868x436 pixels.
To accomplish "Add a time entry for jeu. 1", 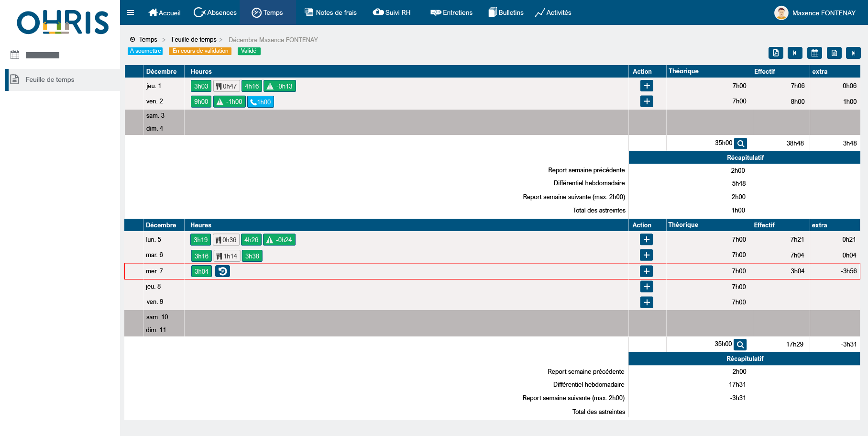I will tap(647, 86).
